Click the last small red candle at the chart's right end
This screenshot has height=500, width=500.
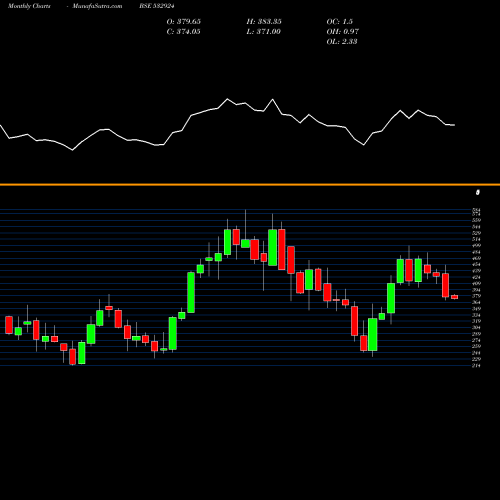(x=455, y=297)
